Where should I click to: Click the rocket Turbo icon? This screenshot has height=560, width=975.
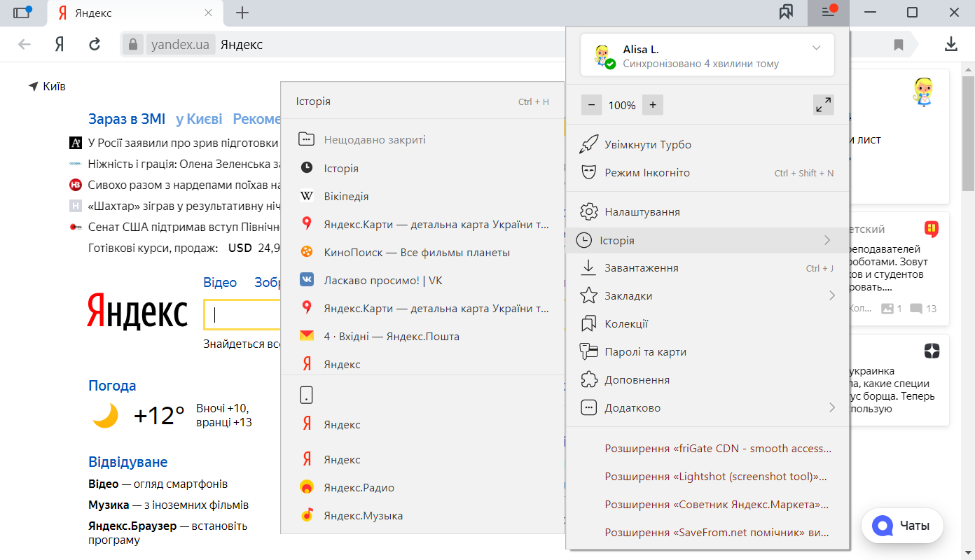tap(589, 145)
